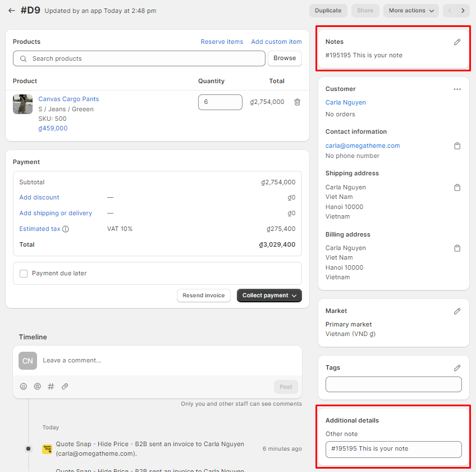The width and height of the screenshot is (476, 472).
Task: Open the Customer three-dot options menu
Action: pos(457,89)
